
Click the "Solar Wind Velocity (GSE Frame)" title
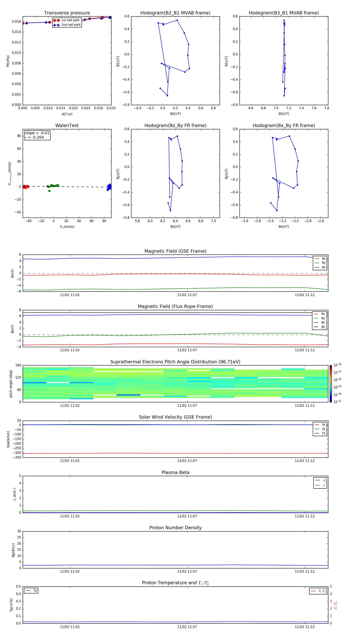[175, 417]
